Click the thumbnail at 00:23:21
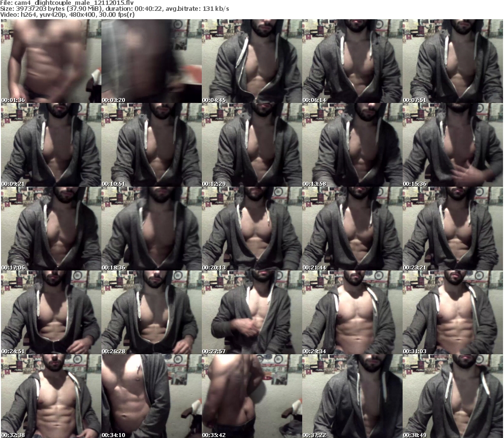This screenshot has width=504, height=438. (452, 228)
